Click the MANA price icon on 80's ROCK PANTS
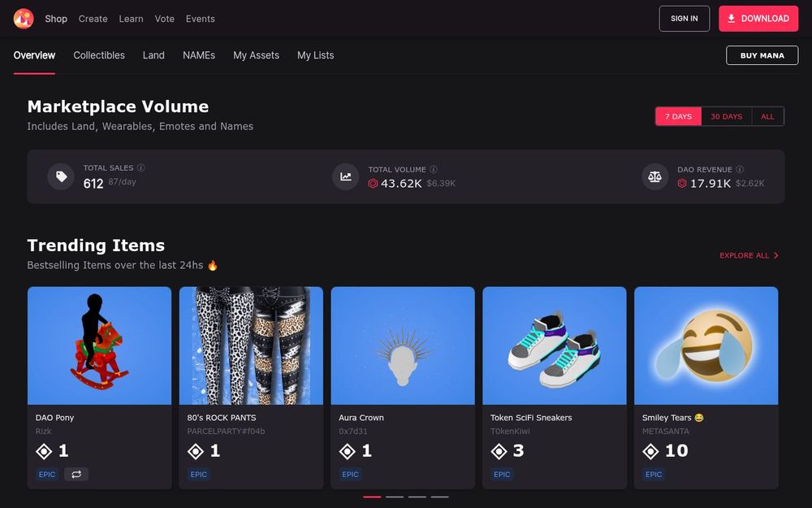Screen dimensions: 812x508 196,451
